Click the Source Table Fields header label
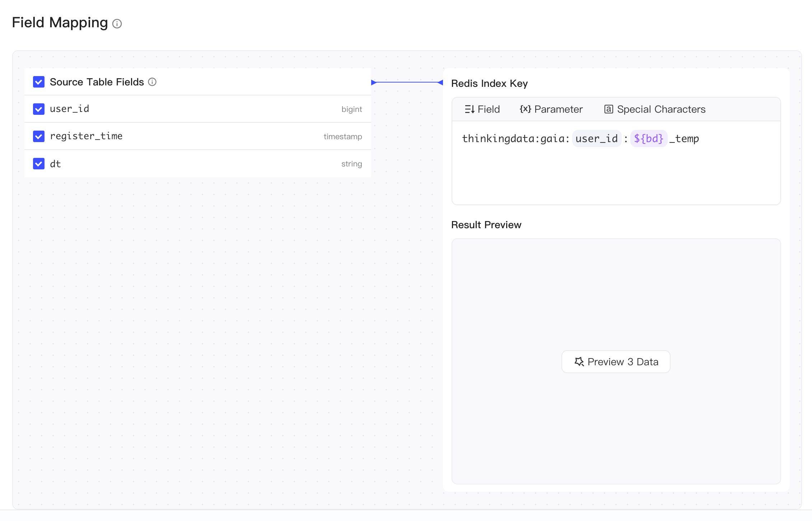 pos(97,82)
